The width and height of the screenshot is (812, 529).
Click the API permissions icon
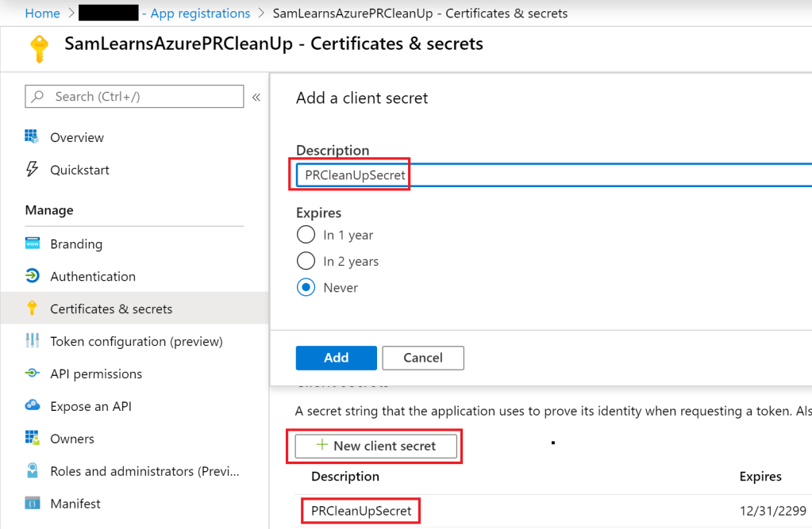(x=33, y=374)
